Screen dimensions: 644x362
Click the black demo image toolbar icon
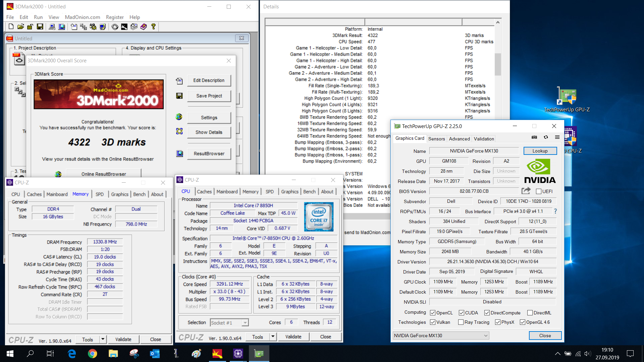(124, 27)
